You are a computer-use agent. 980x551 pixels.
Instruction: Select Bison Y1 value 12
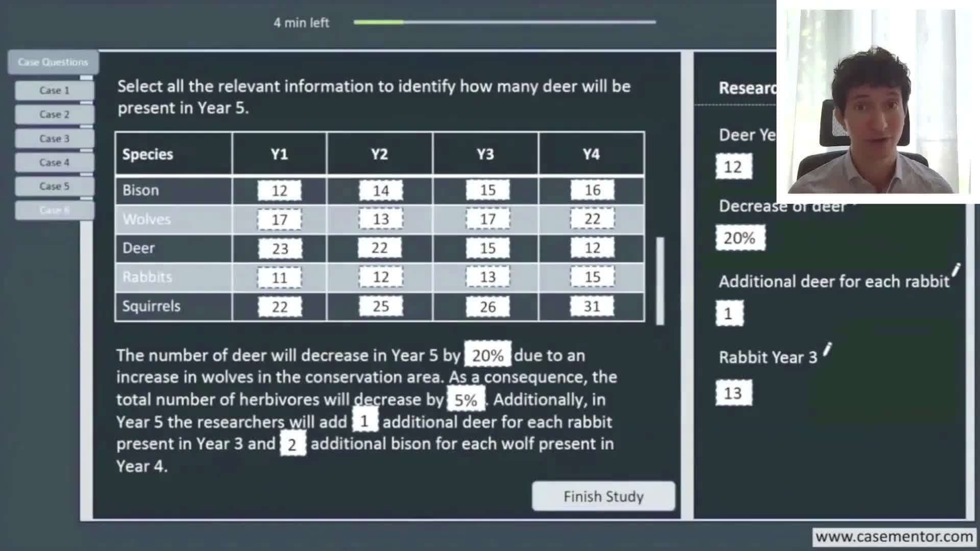[x=279, y=190]
